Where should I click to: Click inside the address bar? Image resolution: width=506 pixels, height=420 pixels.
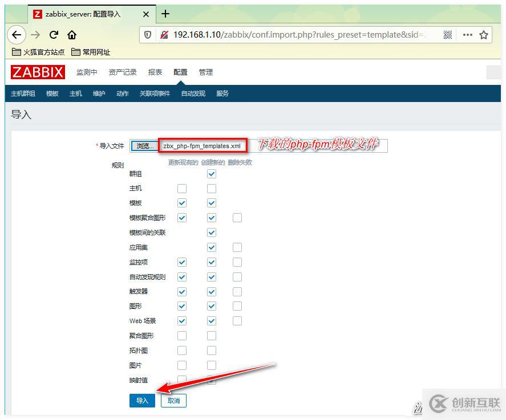pos(285,34)
